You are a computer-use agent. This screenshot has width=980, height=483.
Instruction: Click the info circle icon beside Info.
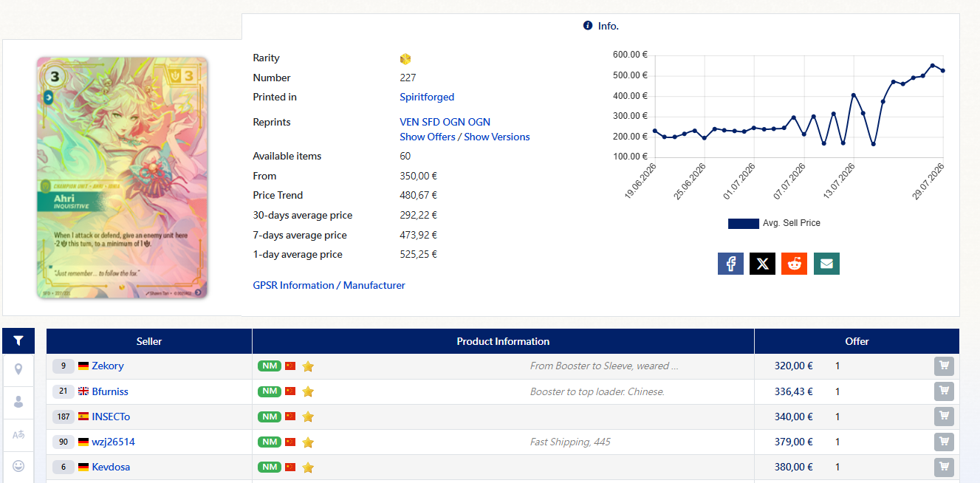(x=588, y=26)
